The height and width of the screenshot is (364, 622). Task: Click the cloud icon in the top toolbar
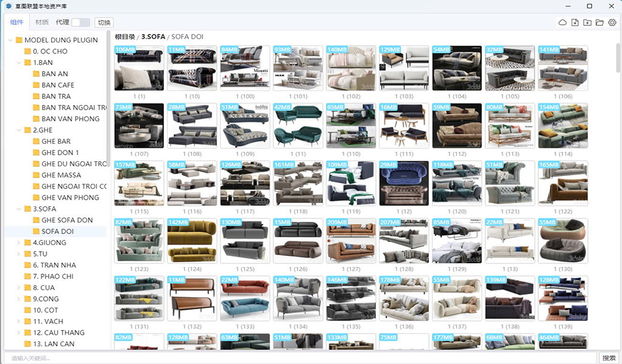(x=562, y=22)
